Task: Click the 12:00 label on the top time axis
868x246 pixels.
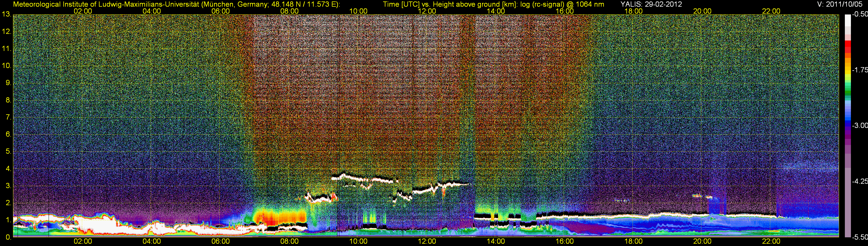Action: (427, 11)
